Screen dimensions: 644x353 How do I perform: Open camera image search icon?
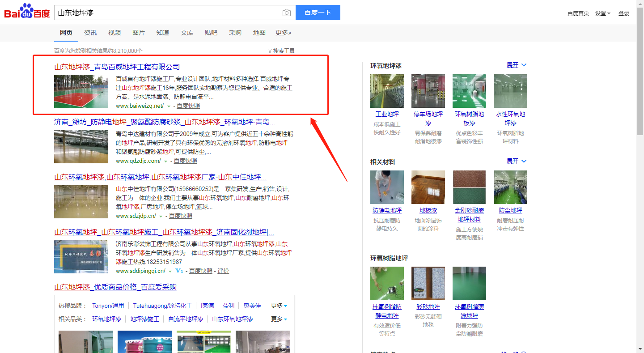pyautogui.click(x=287, y=13)
